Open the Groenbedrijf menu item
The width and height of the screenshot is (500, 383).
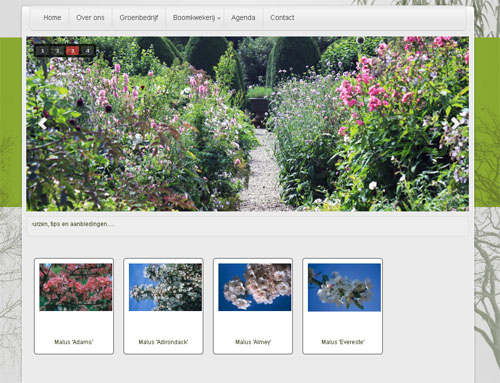(139, 18)
